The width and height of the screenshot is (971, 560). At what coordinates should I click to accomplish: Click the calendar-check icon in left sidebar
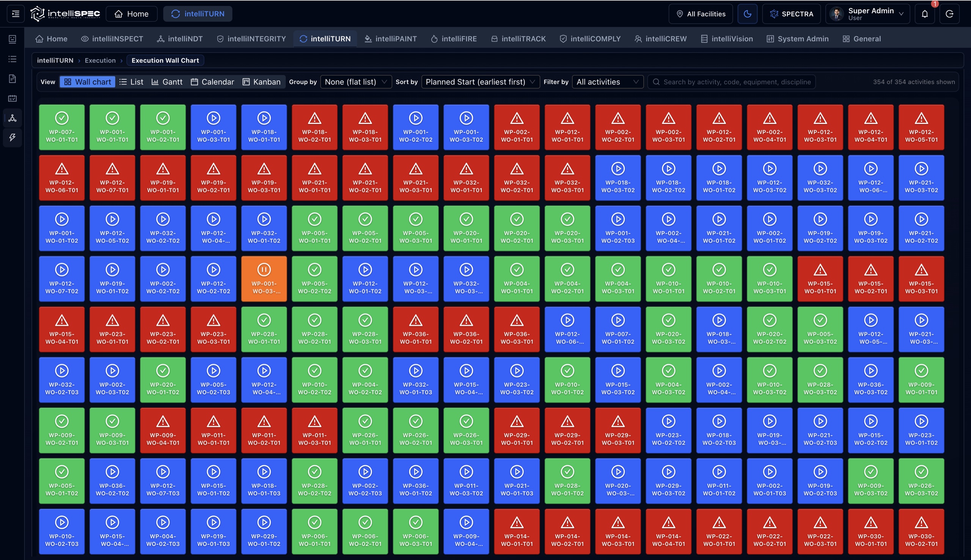[x=12, y=99]
